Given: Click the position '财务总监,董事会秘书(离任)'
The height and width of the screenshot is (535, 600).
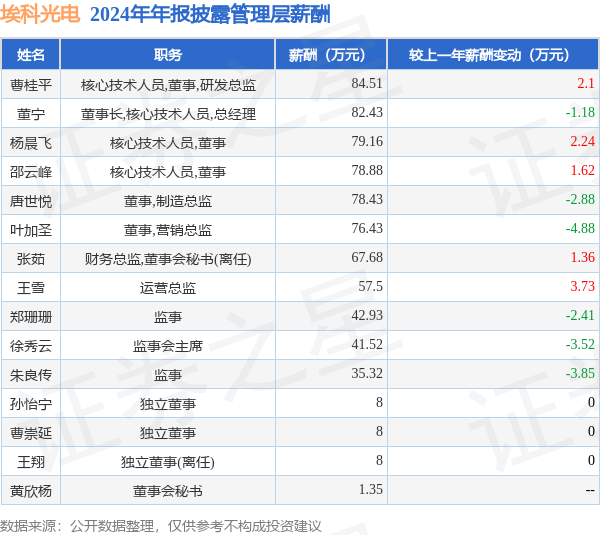Looking at the screenshot, I should tap(168, 259).
